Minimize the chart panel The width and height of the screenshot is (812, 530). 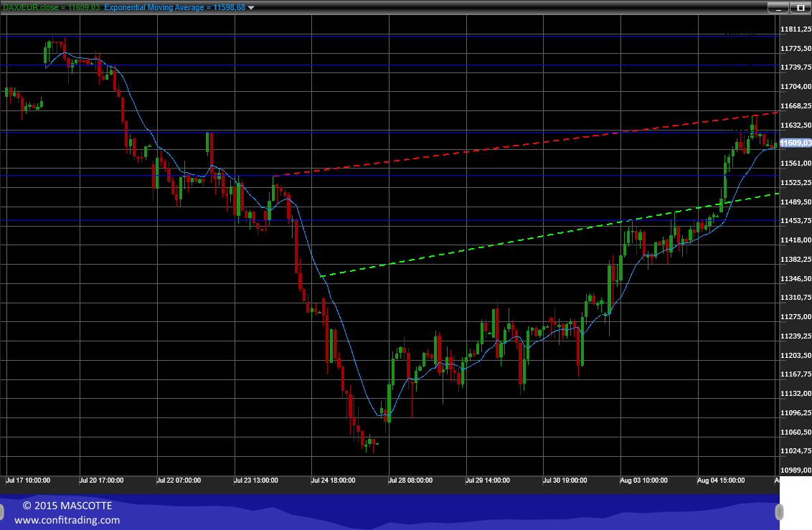tap(778, 8)
